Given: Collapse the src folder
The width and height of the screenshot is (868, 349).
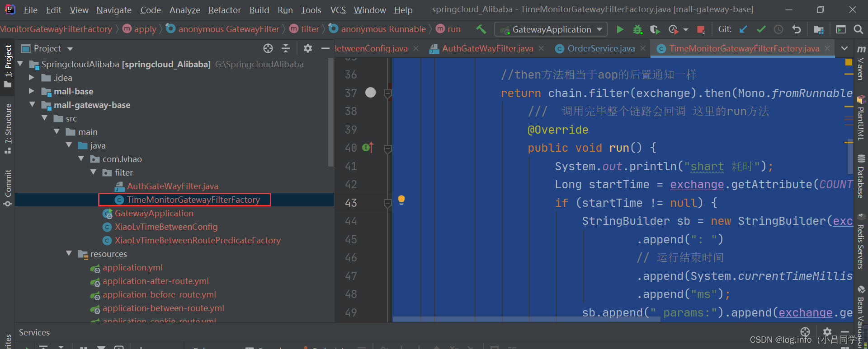Looking at the screenshot, I should tap(44, 118).
